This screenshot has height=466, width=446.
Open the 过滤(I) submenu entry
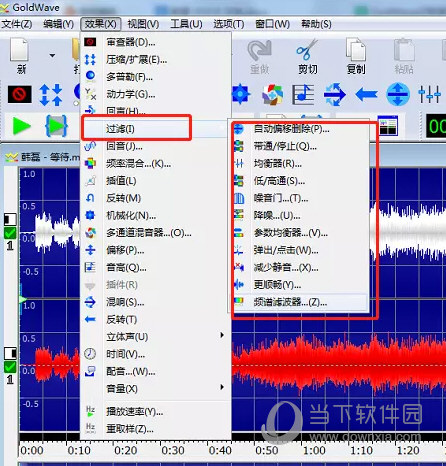(155, 128)
